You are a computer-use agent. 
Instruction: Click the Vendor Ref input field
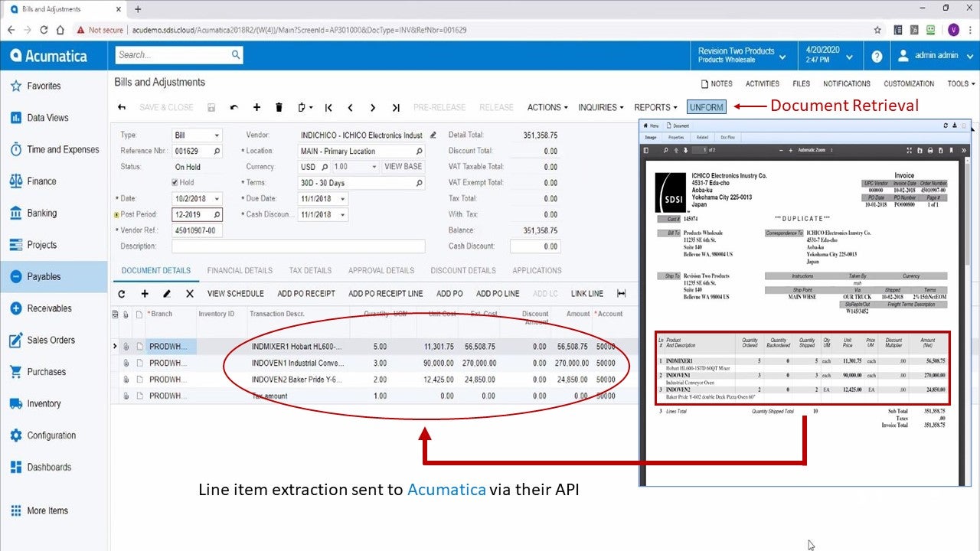tap(197, 230)
